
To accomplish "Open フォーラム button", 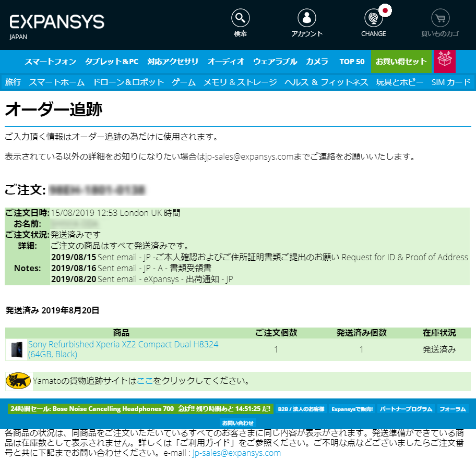I will [x=453, y=409].
